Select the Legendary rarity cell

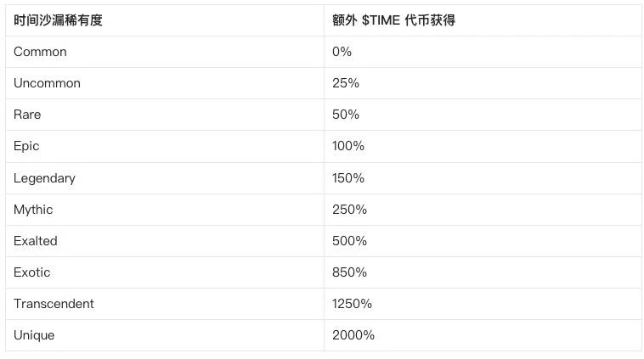click(44, 178)
